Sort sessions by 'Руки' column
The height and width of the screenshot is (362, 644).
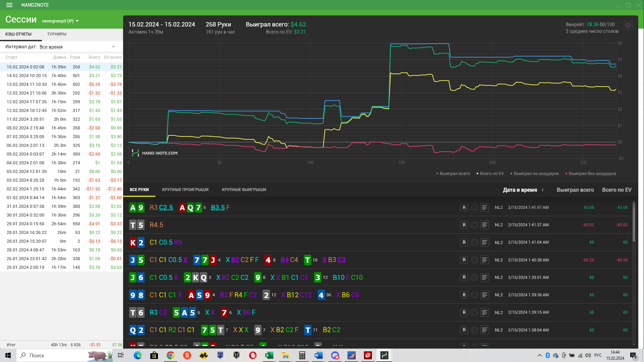(x=75, y=57)
